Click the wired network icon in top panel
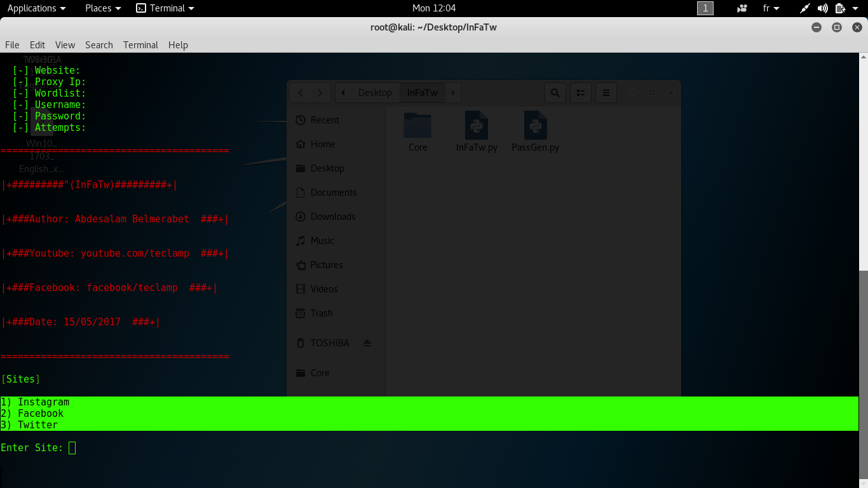Image resolution: width=868 pixels, height=488 pixels. pos(805,8)
